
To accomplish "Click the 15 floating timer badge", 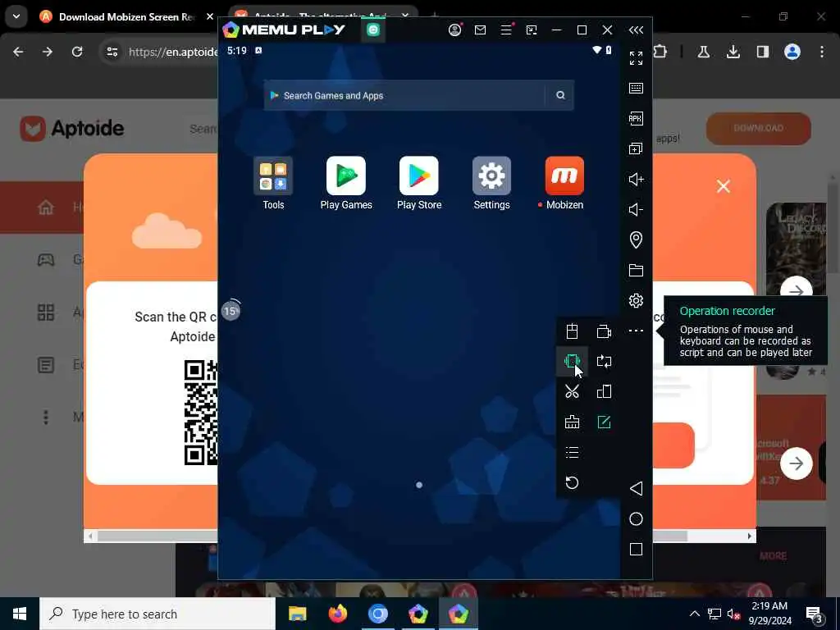I will [x=231, y=311].
